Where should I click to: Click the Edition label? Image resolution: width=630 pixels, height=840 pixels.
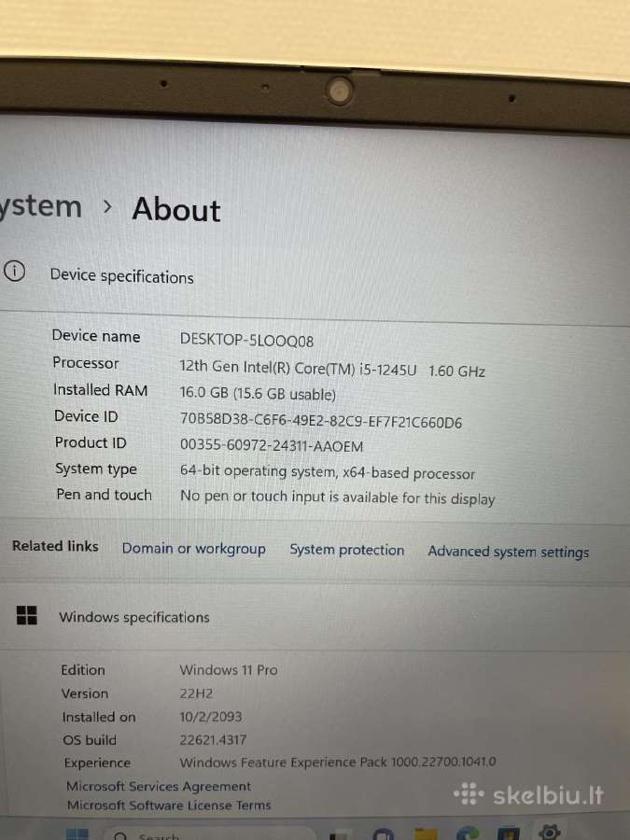coord(83,669)
